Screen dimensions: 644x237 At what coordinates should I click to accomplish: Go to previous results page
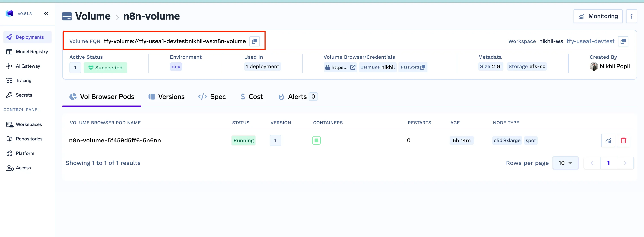(x=592, y=163)
